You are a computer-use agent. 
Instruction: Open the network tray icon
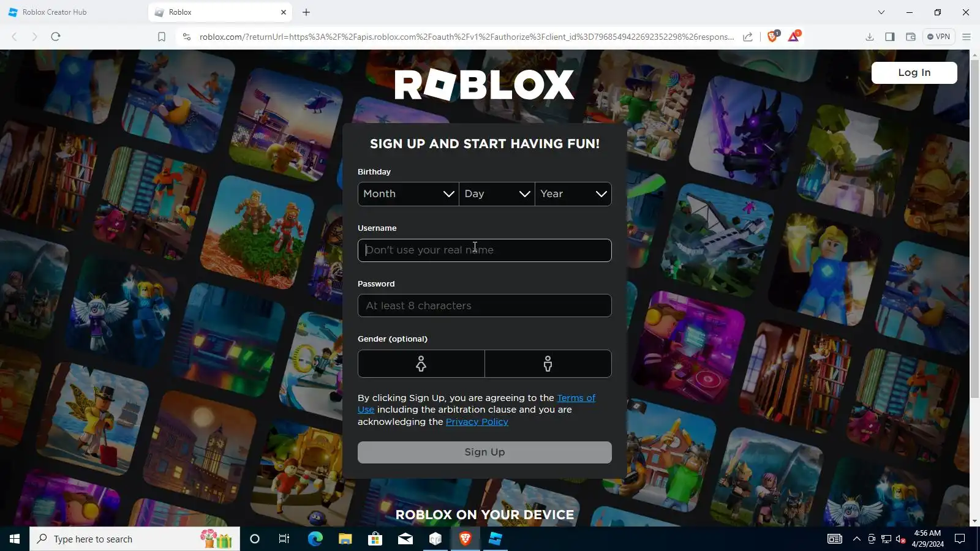coord(886,539)
